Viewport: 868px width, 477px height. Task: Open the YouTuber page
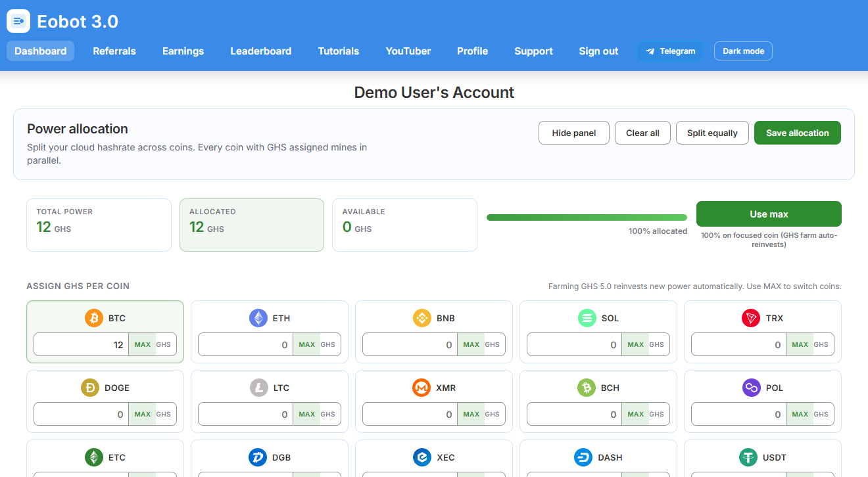click(x=408, y=51)
